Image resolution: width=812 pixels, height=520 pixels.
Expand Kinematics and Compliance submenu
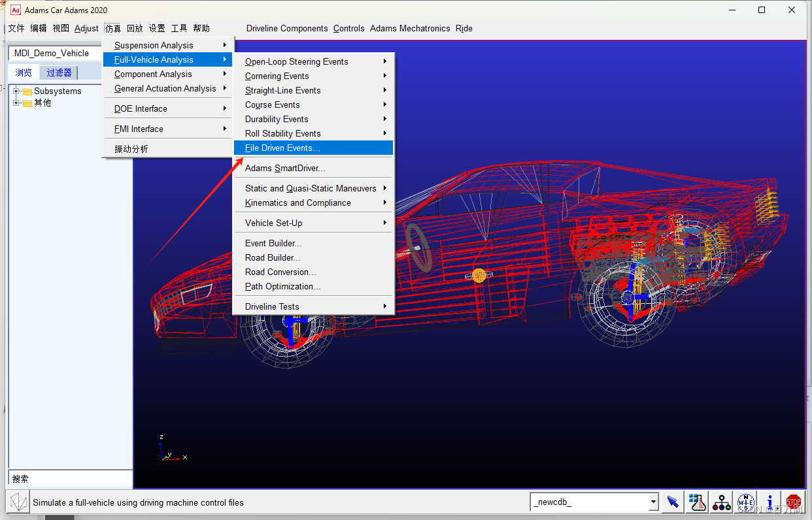tap(314, 203)
